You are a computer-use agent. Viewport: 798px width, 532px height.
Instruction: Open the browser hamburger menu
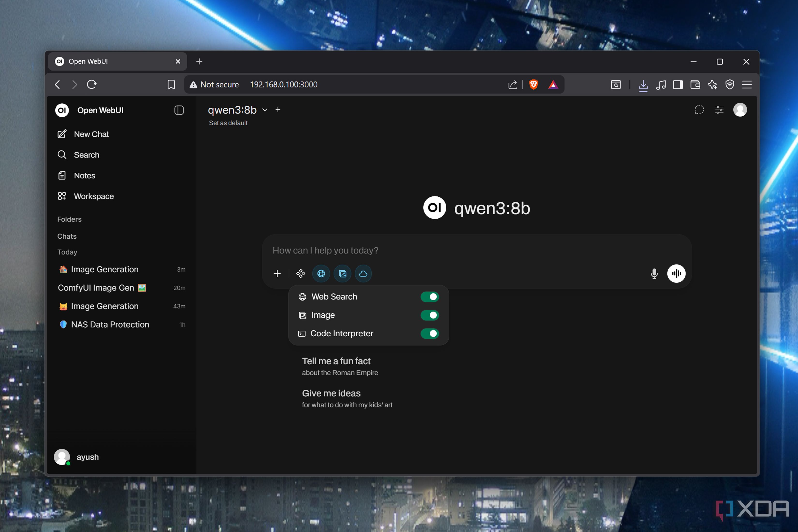(x=747, y=84)
